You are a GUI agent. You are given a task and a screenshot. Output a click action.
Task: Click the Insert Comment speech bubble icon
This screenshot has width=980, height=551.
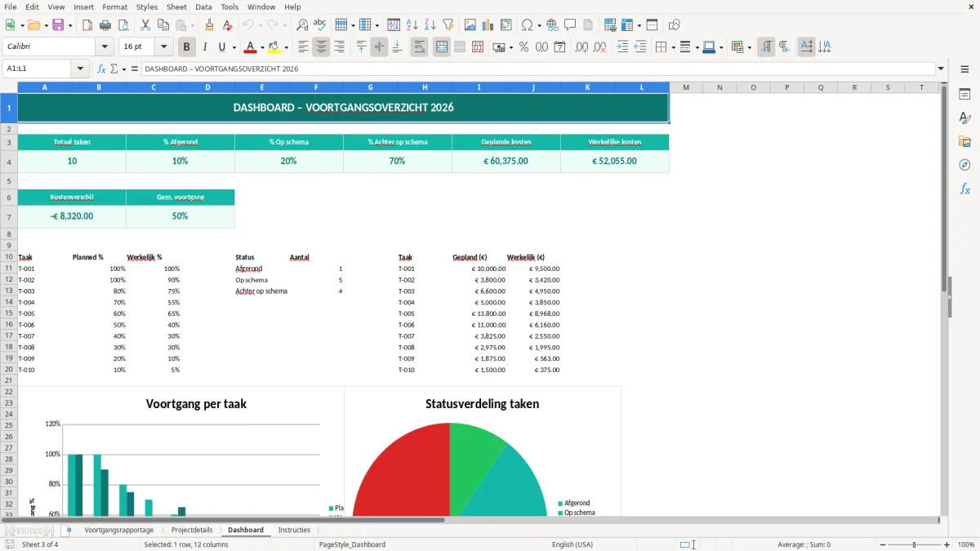(570, 25)
